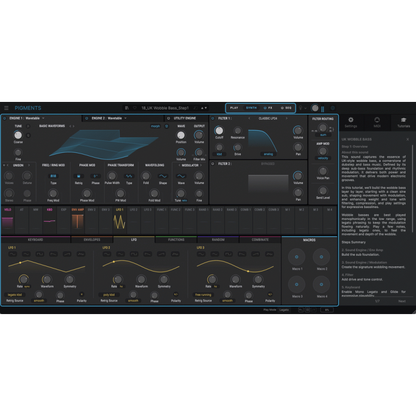416x416 pixels.
Task: Switch to the SYNTH view tab
Action: pyautogui.click(x=251, y=108)
